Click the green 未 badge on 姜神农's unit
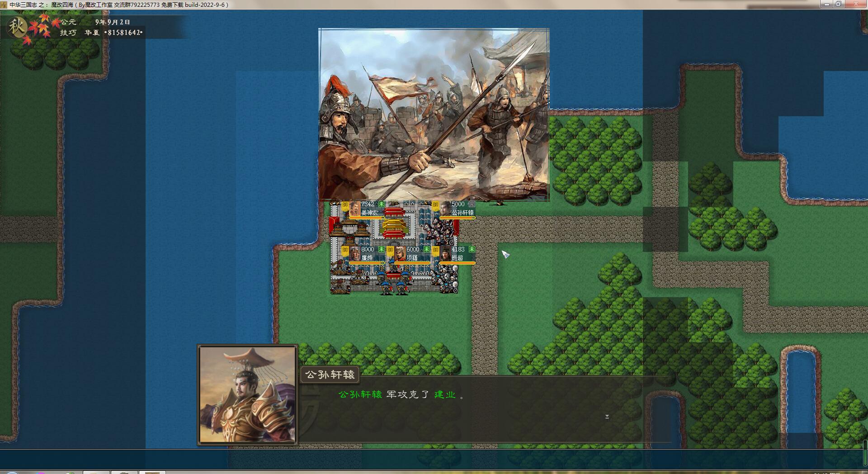The width and height of the screenshot is (868, 474). [x=382, y=204]
